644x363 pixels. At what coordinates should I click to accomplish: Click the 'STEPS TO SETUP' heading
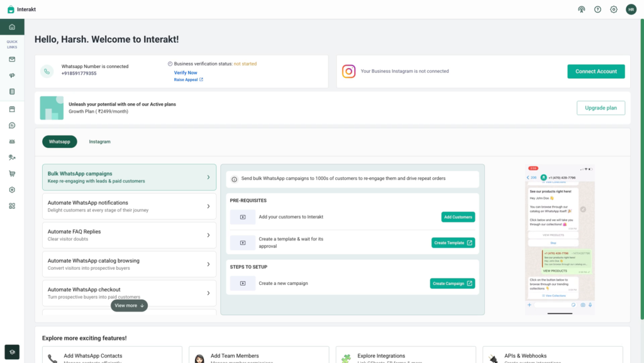click(x=248, y=267)
